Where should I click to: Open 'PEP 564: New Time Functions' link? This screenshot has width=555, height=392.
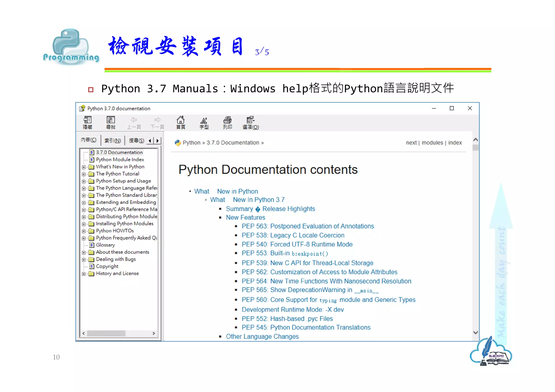326,281
